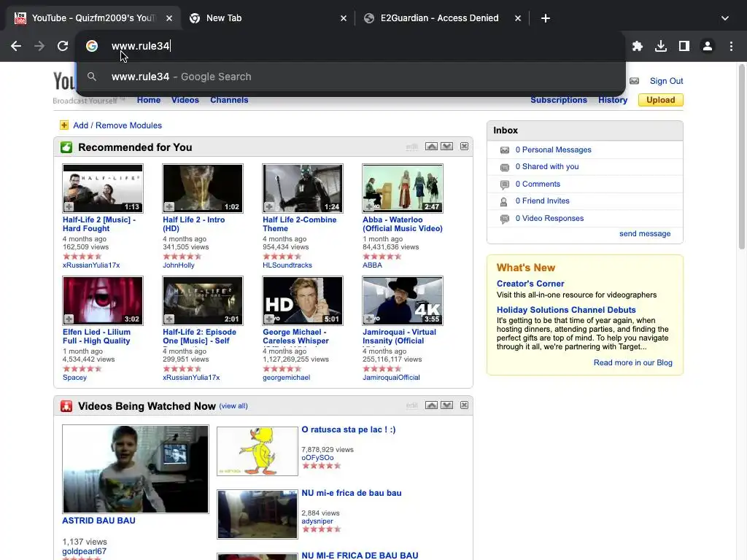This screenshot has height=560, width=747.
Task: Select the www.rule34 Google Search suggestion
Action: (x=351, y=77)
